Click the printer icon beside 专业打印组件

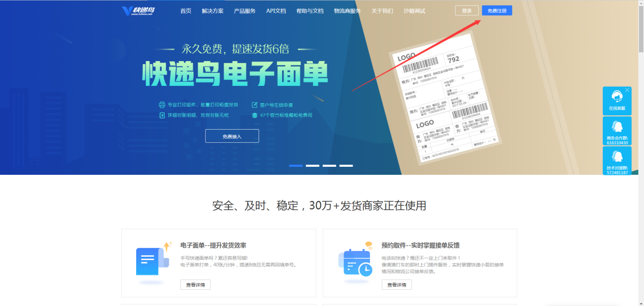tap(162, 105)
